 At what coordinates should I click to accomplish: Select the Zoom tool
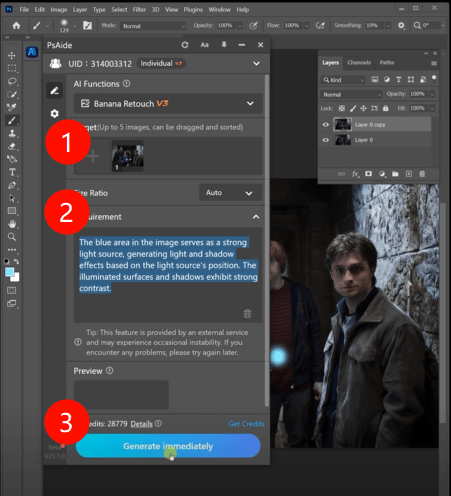coord(12,237)
